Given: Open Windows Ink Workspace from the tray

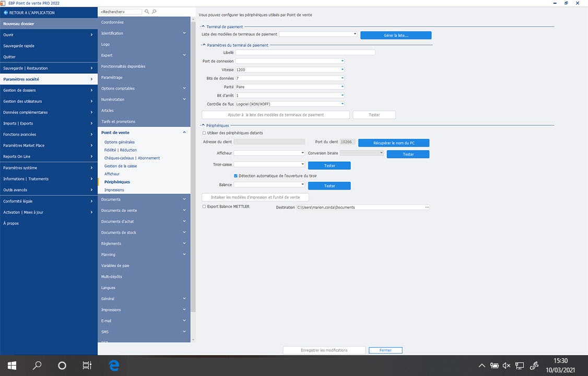Looking at the screenshot, I should tap(534, 365).
